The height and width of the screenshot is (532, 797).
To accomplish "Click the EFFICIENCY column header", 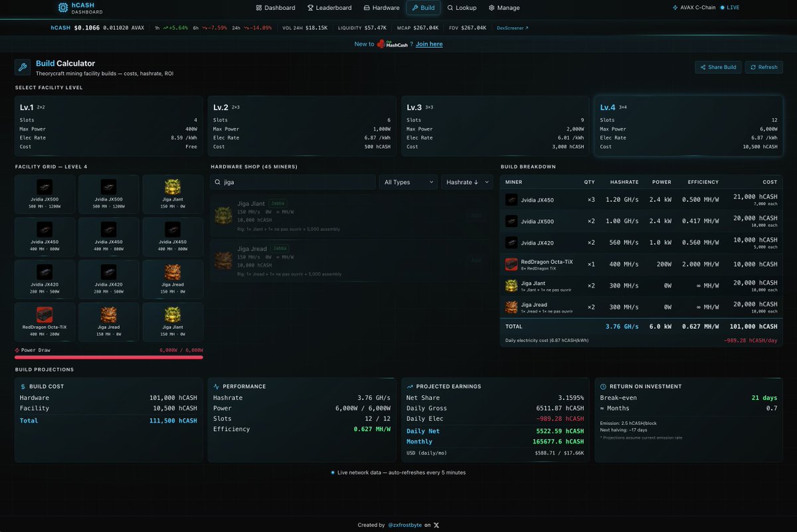I will [x=703, y=182].
